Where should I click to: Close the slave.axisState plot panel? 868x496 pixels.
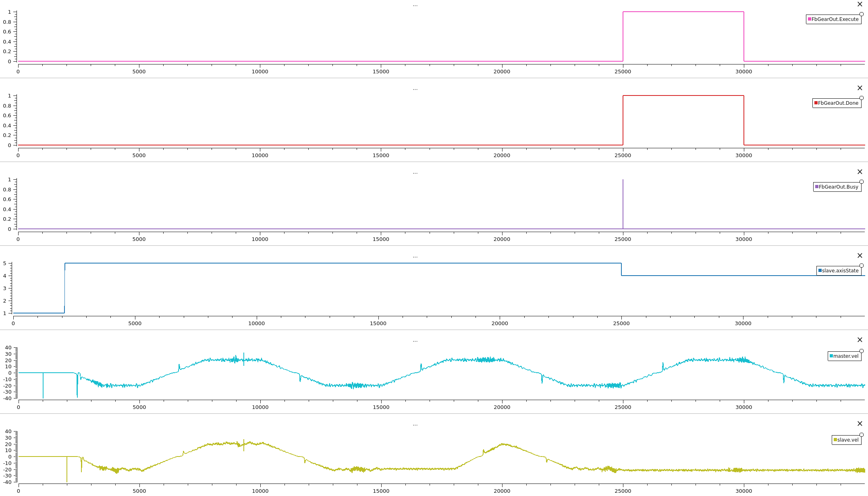[x=860, y=256]
